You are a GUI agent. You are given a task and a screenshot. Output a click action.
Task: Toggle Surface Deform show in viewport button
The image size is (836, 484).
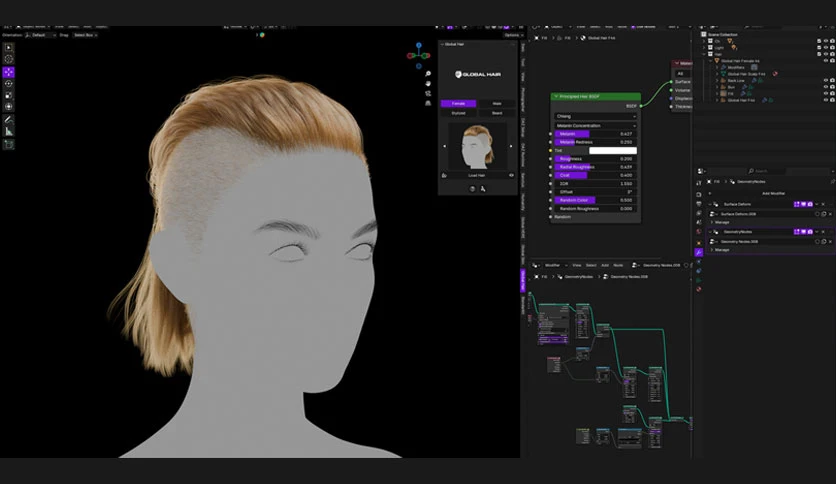[x=803, y=204]
